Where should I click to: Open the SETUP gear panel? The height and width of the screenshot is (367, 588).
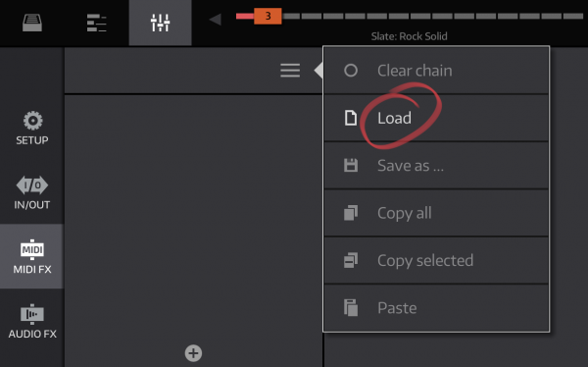tap(32, 128)
